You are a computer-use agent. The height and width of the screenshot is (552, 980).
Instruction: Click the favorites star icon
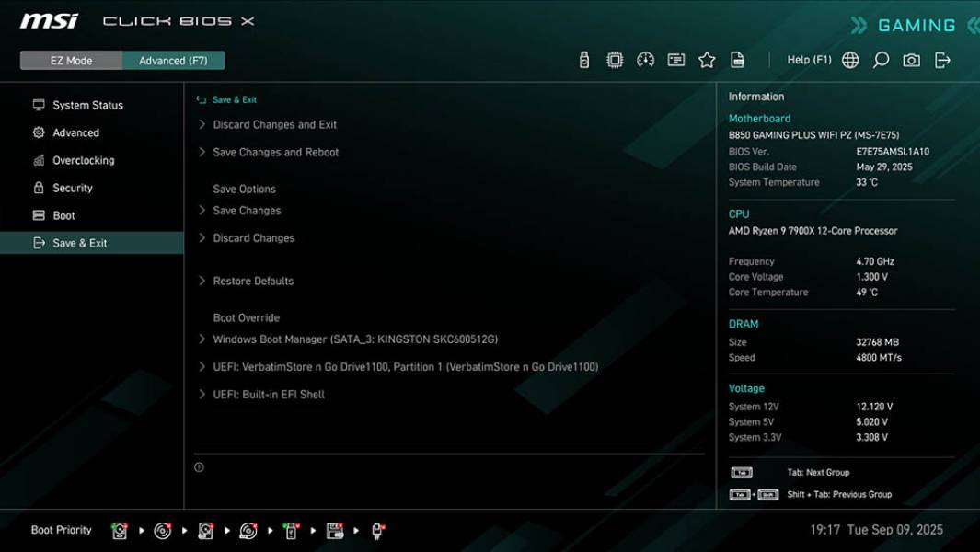707,59
